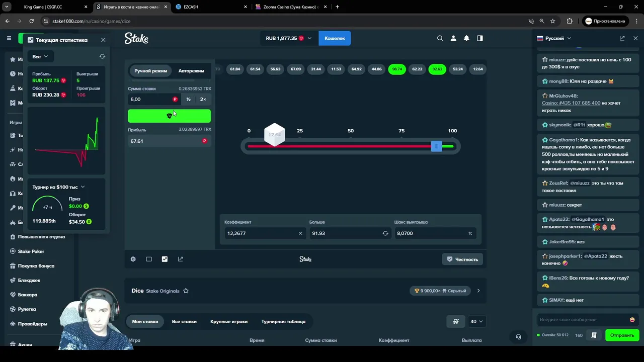Image resolution: width=644 pixels, height=362 pixels.
Task: Open the 9 900,00× Скрытый big win badge
Action: [440, 291]
